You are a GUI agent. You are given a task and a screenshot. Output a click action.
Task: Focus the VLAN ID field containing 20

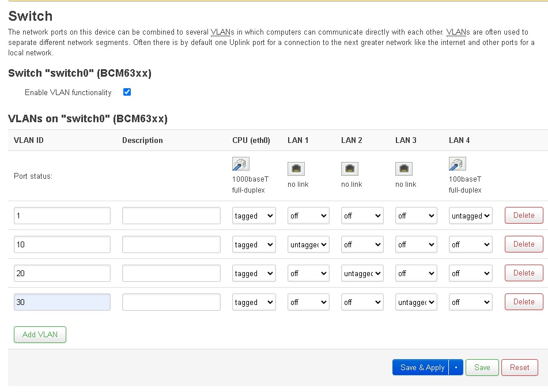click(x=62, y=273)
